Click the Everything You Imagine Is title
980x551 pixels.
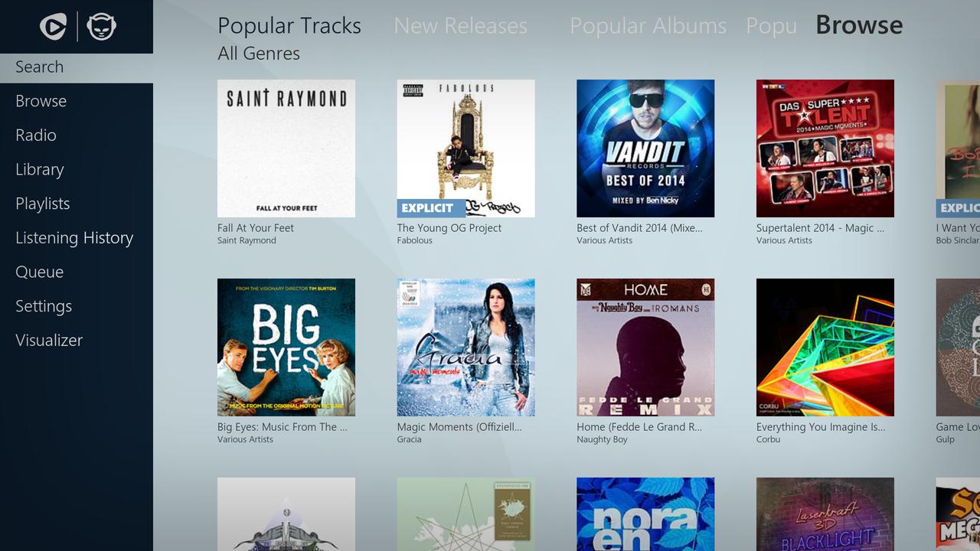coord(821,427)
